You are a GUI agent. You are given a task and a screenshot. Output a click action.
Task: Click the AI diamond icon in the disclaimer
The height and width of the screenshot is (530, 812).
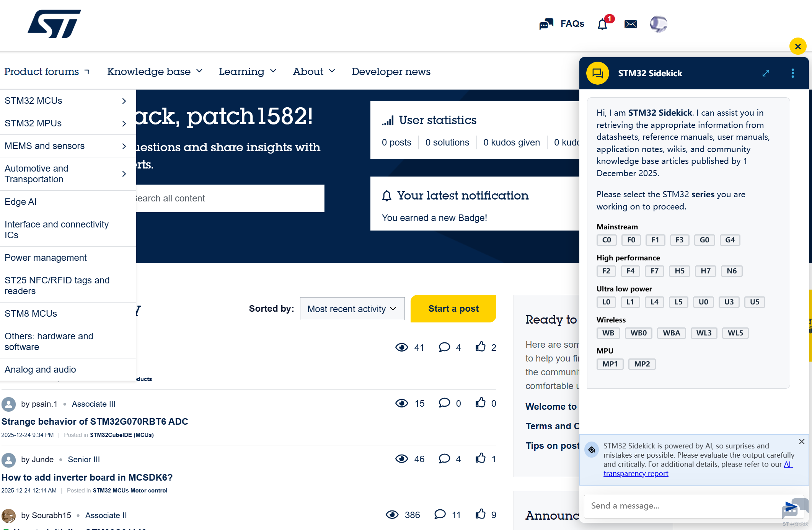[x=592, y=450]
